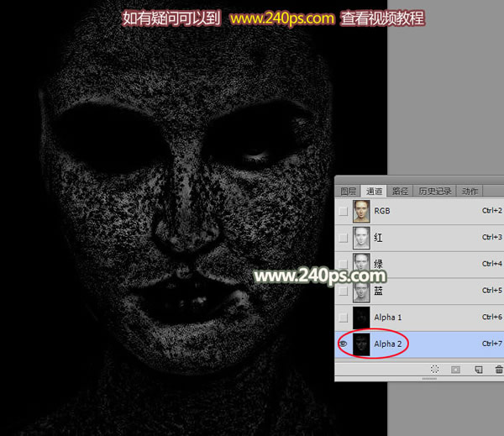
Task: Hide the Alpha 2 channel eye
Action: pyautogui.click(x=344, y=344)
